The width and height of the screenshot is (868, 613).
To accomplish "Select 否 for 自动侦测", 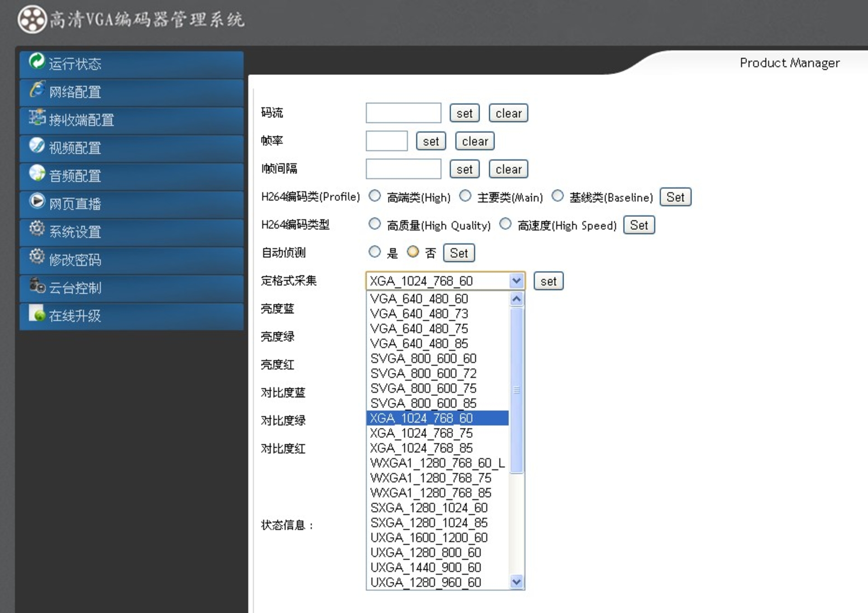I will pyautogui.click(x=413, y=252).
